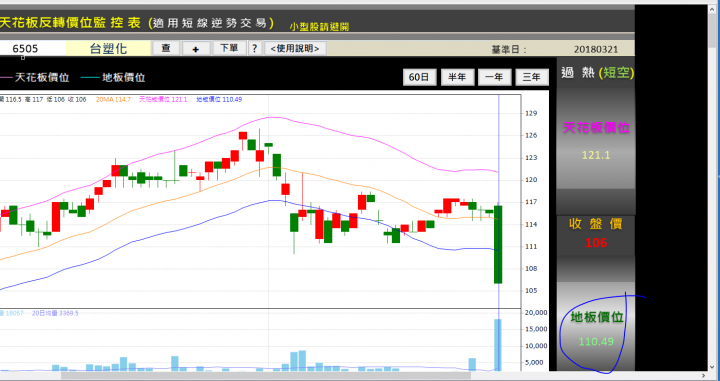Image resolution: width=720 pixels, height=381 pixels.
Task: Open the 下單 order button
Action: (x=229, y=48)
